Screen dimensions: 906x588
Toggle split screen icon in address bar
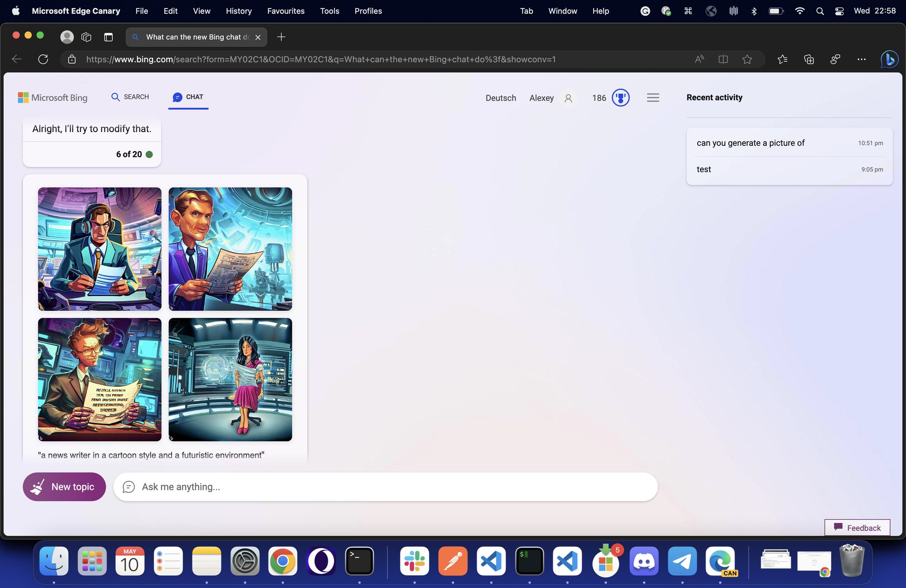[723, 59]
